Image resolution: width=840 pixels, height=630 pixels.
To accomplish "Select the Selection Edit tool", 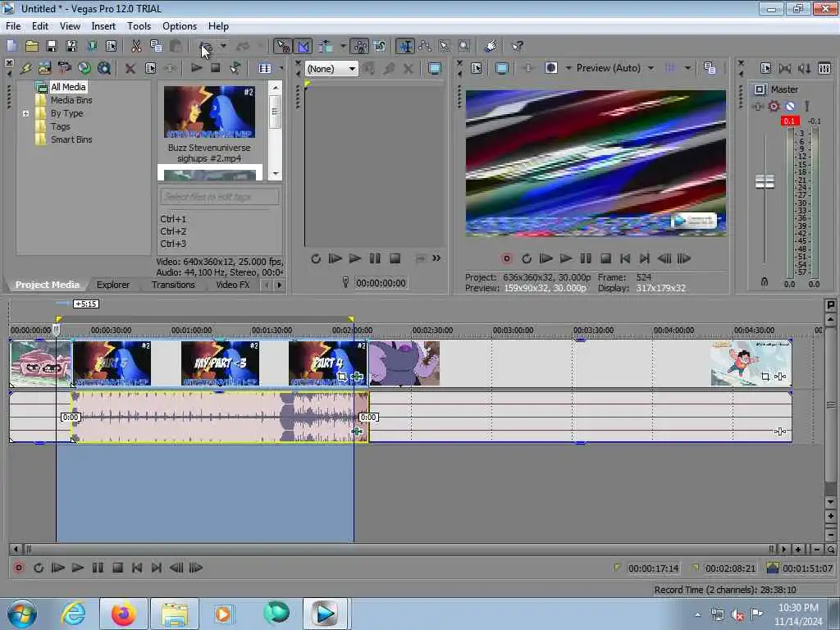I will [445, 47].
